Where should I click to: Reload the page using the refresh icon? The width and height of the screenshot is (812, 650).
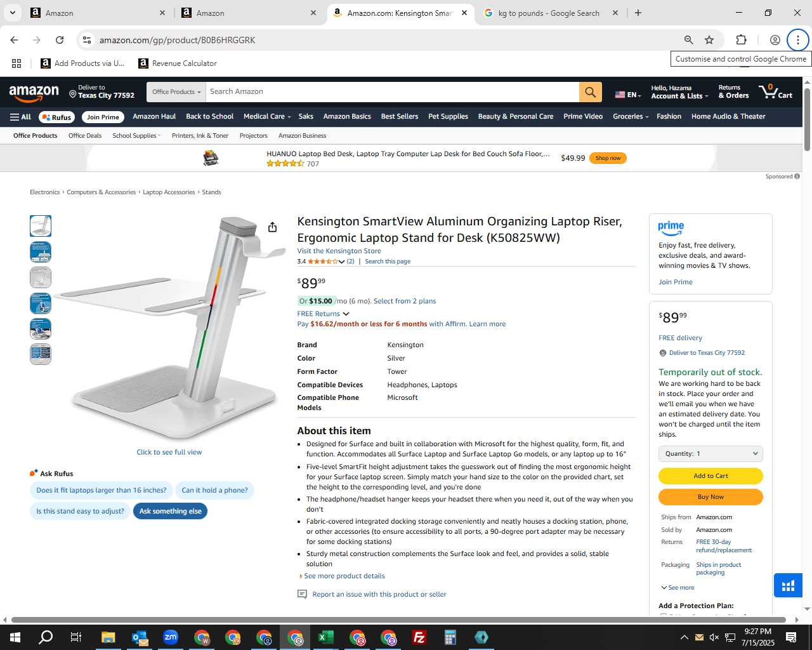pyautogui.click(x=60, y=40)
